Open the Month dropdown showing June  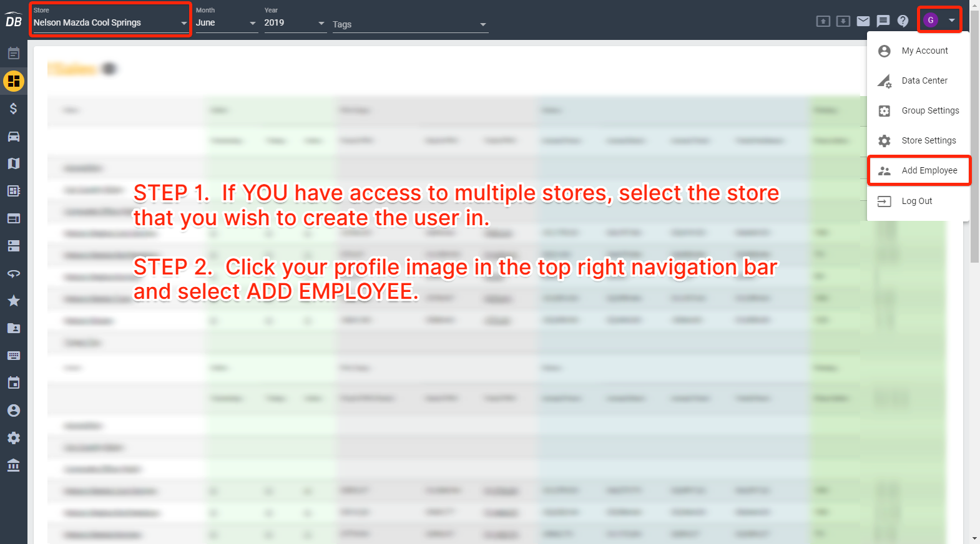(x=226, y=22)
